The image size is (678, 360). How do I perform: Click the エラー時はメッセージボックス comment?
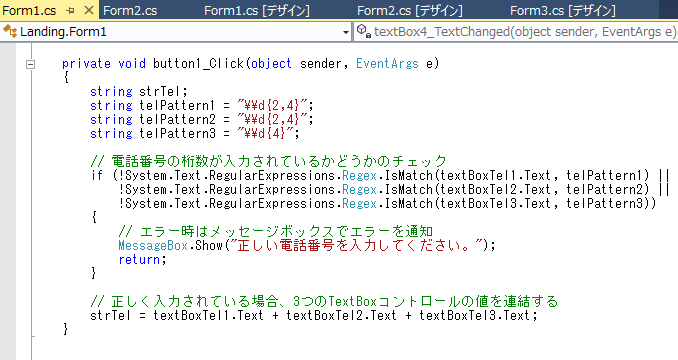tap(276, 231)
